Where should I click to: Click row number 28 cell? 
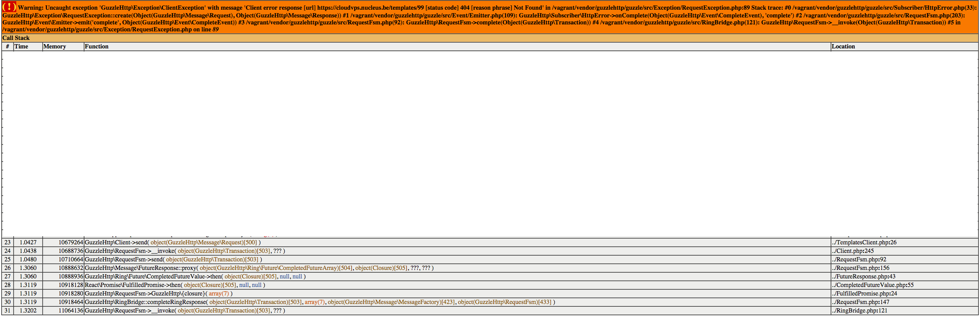pyautogui.click(x=8, y=285)
